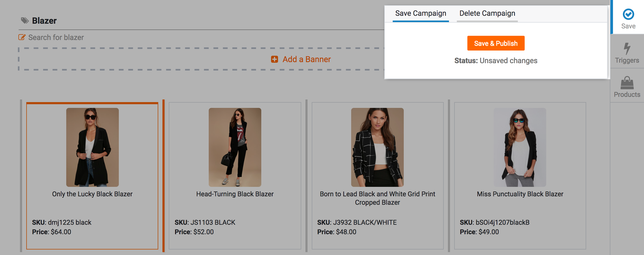Select Head-Turning Black Blazer product image

point(235,147)
